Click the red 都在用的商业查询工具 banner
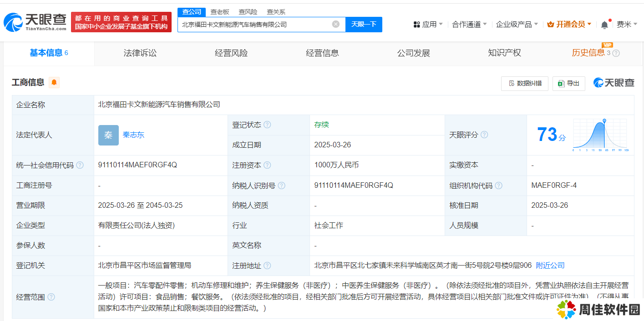The image size is (644, 321). tap(122, 22)
